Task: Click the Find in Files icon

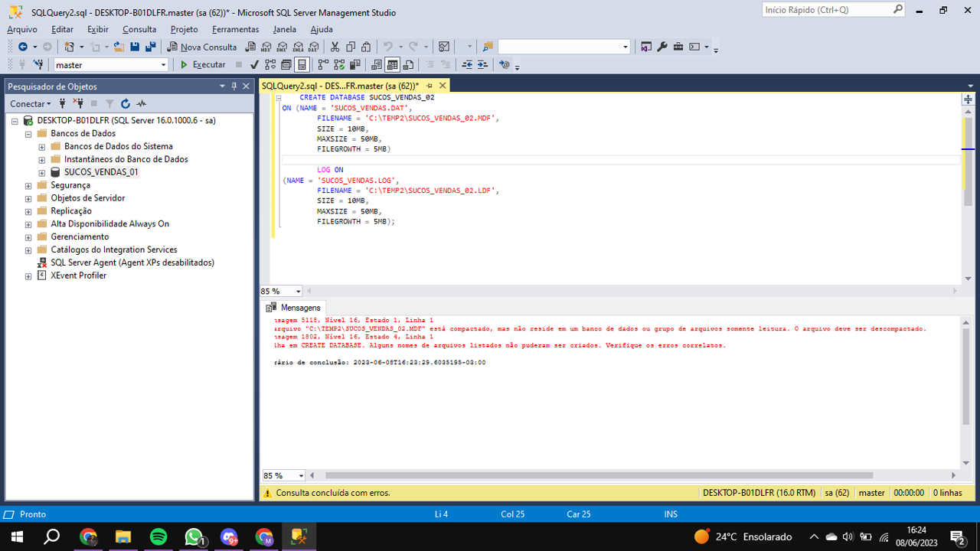Action: click(x=488, y=47)
